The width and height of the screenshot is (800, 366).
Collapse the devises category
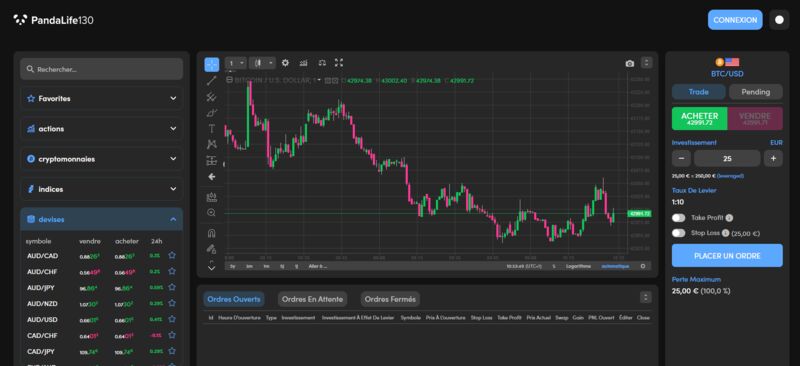pyautogui.click(x=102, y=219)
